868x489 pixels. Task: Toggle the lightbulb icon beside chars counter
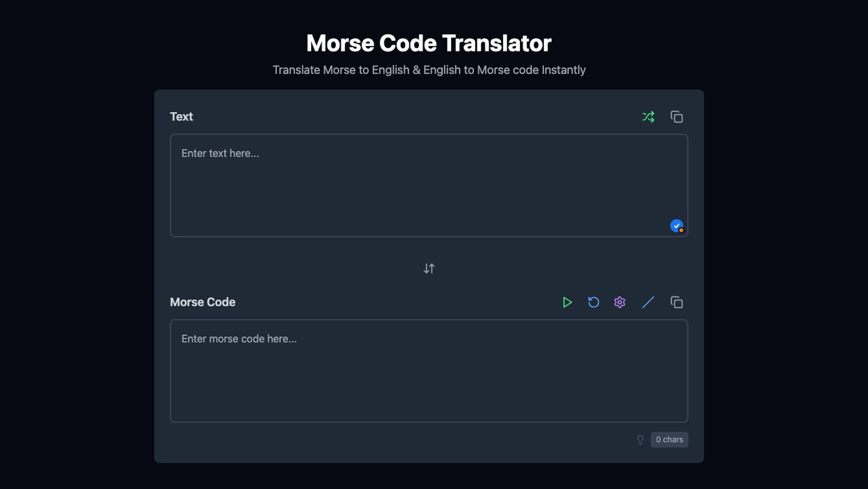[640, 440]
